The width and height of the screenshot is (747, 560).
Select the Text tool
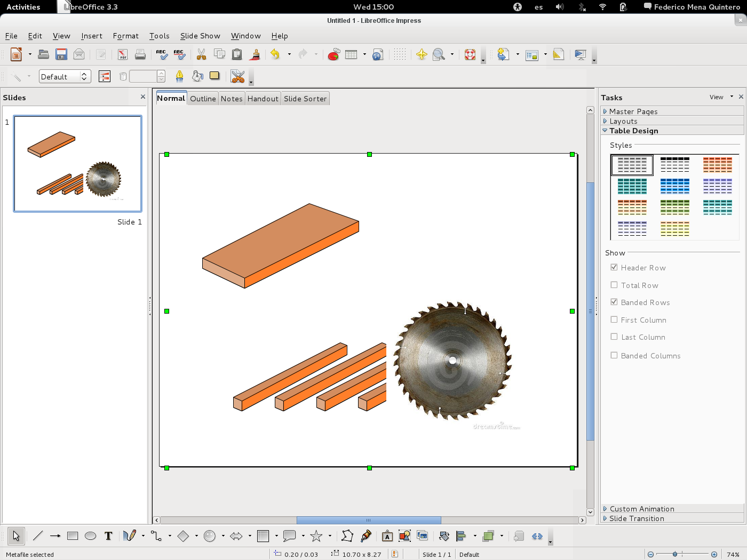tap(108, 536)
